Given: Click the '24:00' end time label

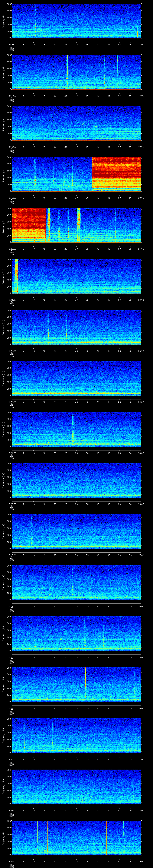Looking at the screenshot, I should [x=141, y=402].
